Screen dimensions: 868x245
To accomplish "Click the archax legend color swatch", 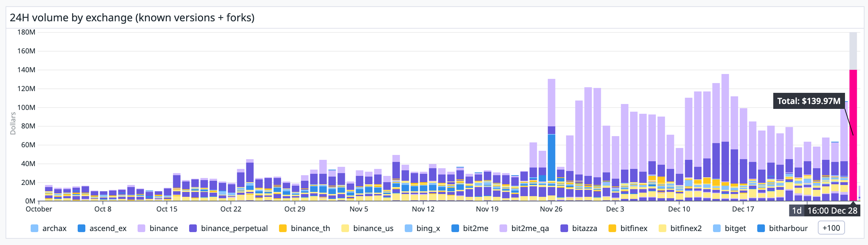I will pyautogui.click(x=34, y=228).
